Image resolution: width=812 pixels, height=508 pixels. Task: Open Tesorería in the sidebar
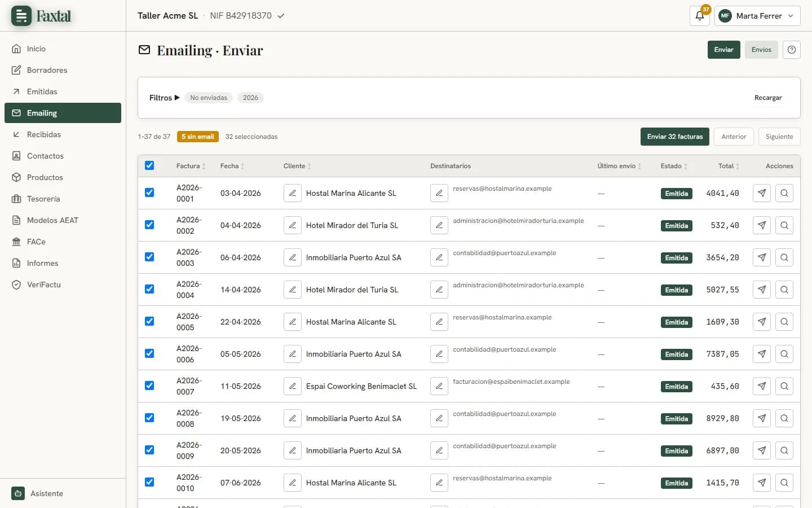tap(63, 199)
